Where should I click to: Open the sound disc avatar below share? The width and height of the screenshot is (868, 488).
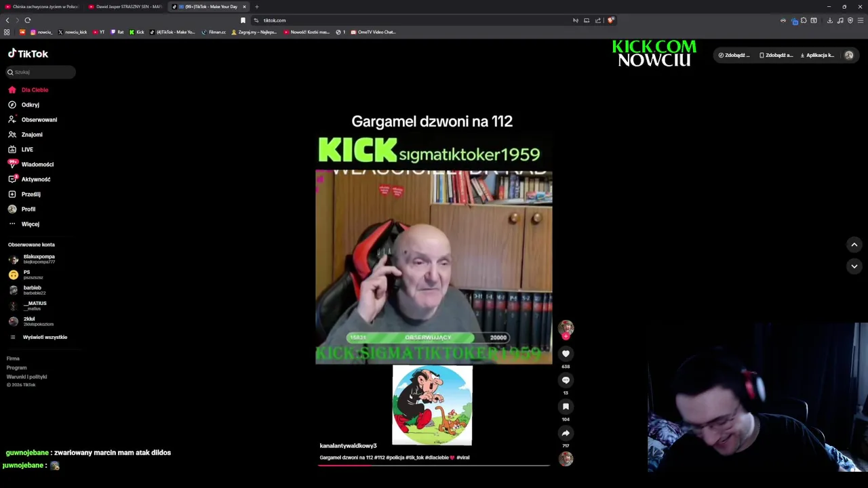[566, 459]
